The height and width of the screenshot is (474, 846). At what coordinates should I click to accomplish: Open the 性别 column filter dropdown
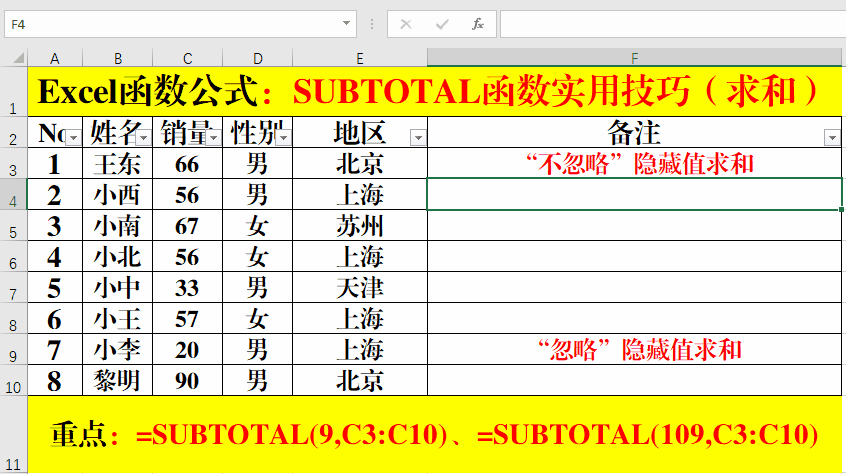(x=284, y=138)
